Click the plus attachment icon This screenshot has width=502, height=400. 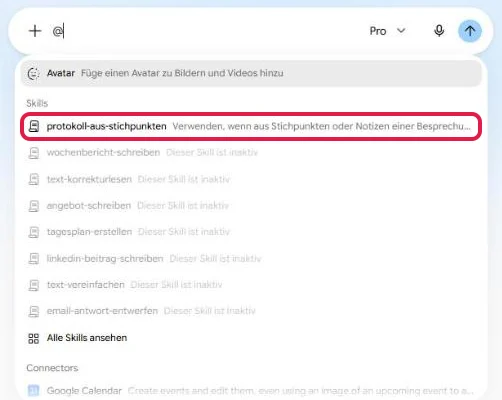coord(35,31)
